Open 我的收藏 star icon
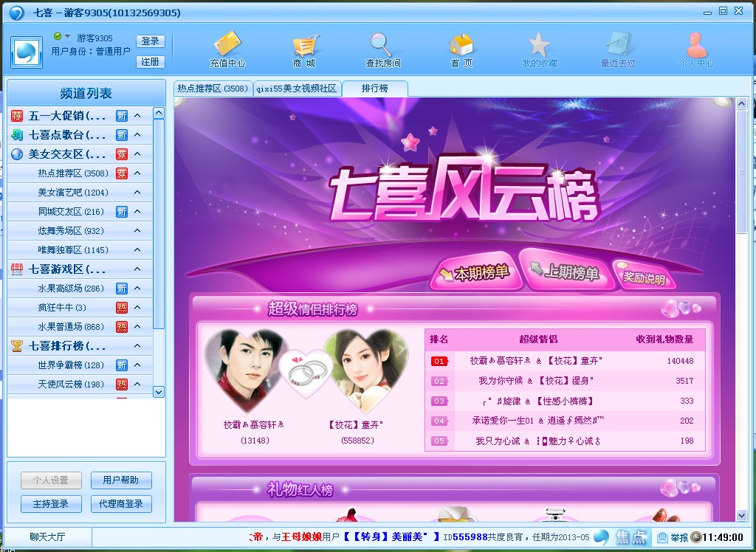This screenshot has width=756, height=552. [x=540, y=46]
